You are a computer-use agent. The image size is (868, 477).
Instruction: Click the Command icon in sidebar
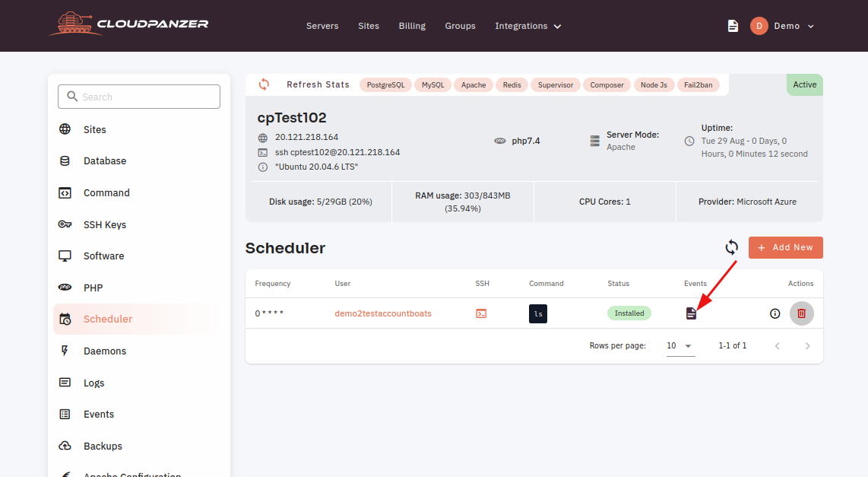tap(65, 192)
